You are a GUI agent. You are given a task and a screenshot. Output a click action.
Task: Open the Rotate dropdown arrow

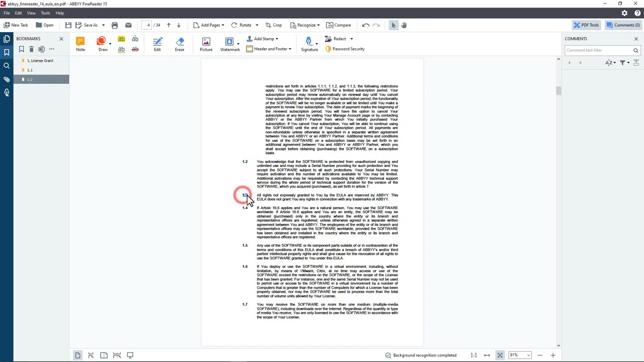(257, 25)
